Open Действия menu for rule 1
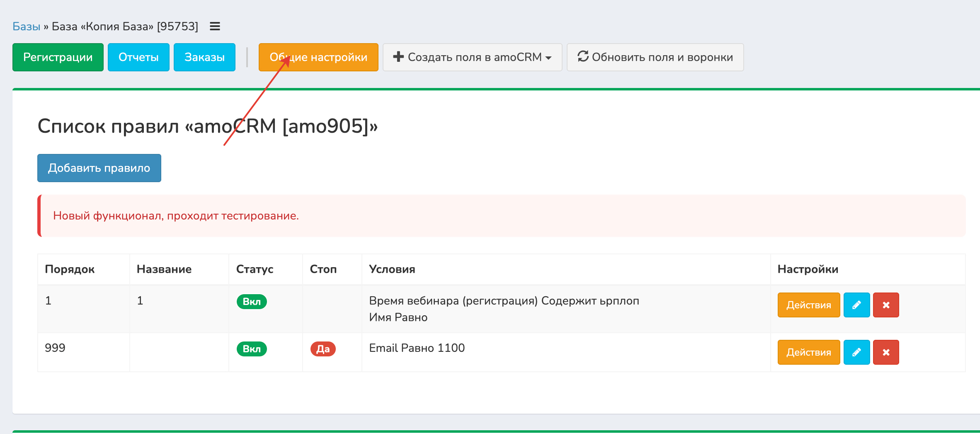Screen dimensions: 980x434 pos(808,305)
